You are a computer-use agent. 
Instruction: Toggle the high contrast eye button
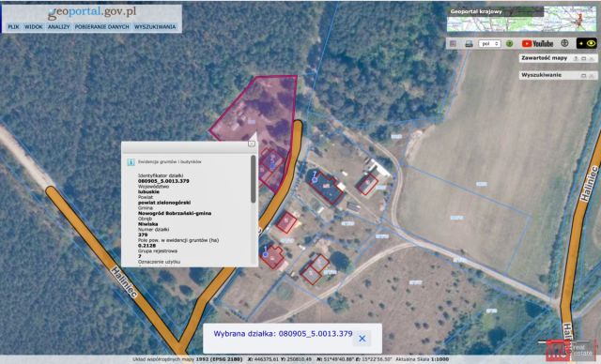pos(586,43)
